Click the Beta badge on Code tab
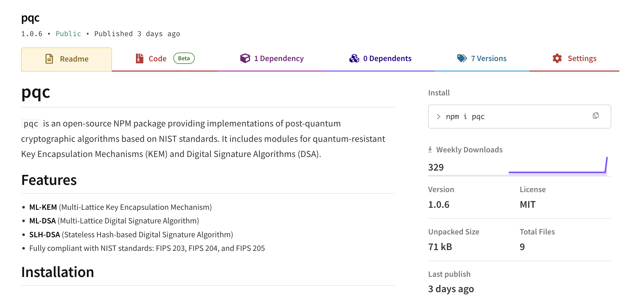The width and height of the screenshot is (644, 296). pyautogui.click(x=184, y=58)
